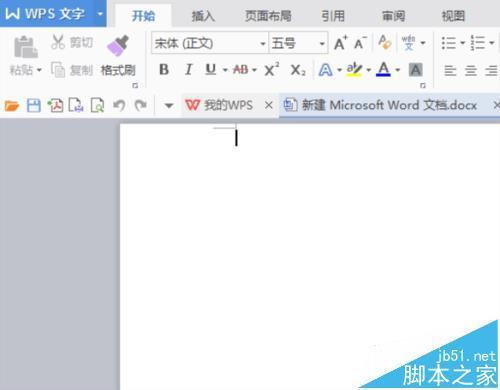Image resolution: width=500 pixels, height=390 pixels.
Task: Click the text effects outlined A icon
Action: tap(325, 70)
